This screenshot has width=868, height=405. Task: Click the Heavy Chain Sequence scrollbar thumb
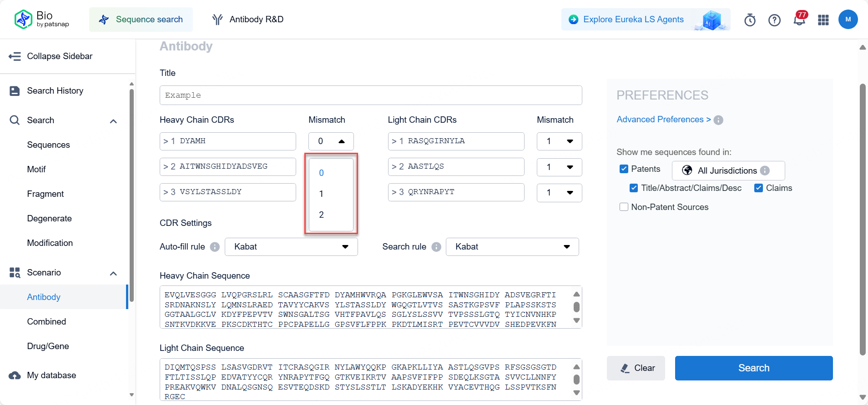576,307
